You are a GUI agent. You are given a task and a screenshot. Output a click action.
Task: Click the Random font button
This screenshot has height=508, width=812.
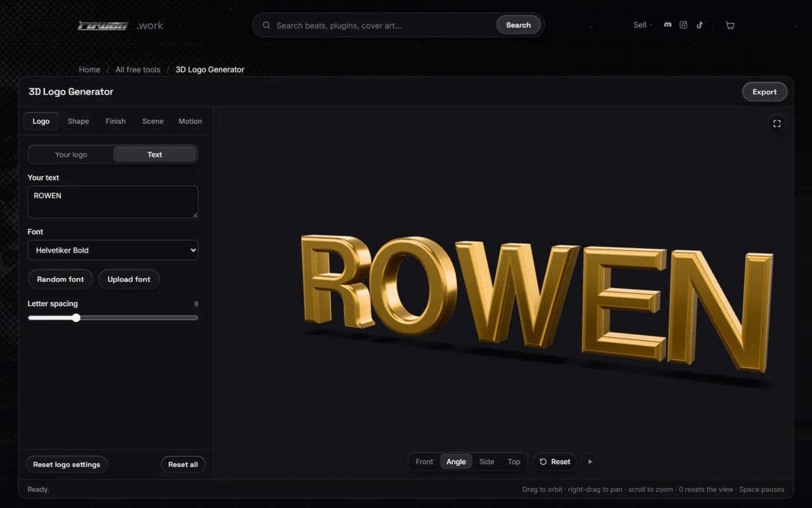pyautogui.click(x=60, y=279)
